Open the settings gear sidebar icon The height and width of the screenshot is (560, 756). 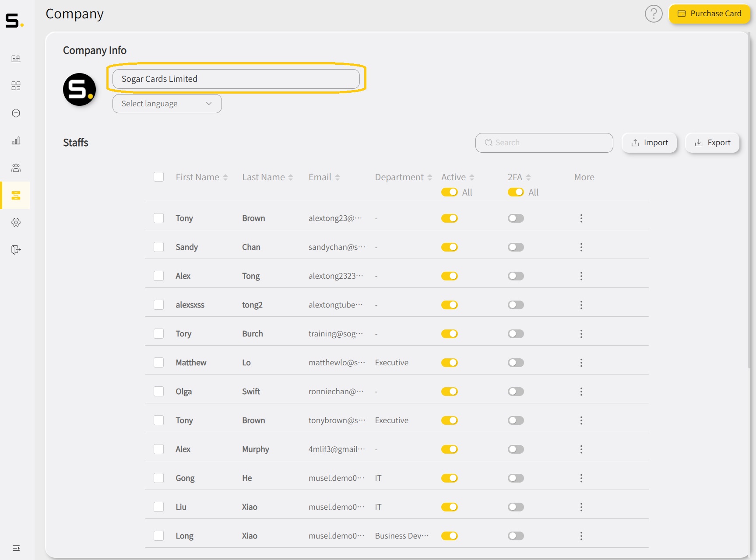point(16,222)
